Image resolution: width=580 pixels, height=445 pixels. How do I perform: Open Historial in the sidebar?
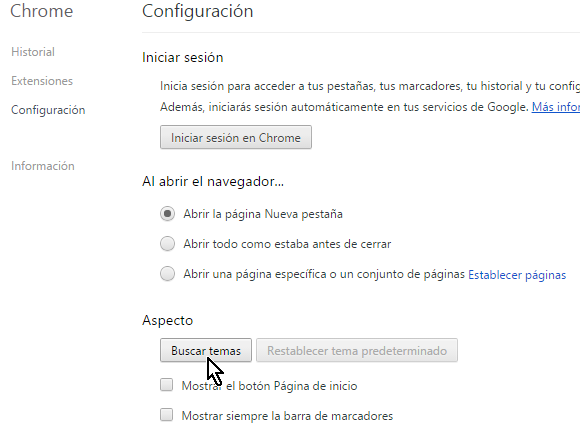[33, 52]
